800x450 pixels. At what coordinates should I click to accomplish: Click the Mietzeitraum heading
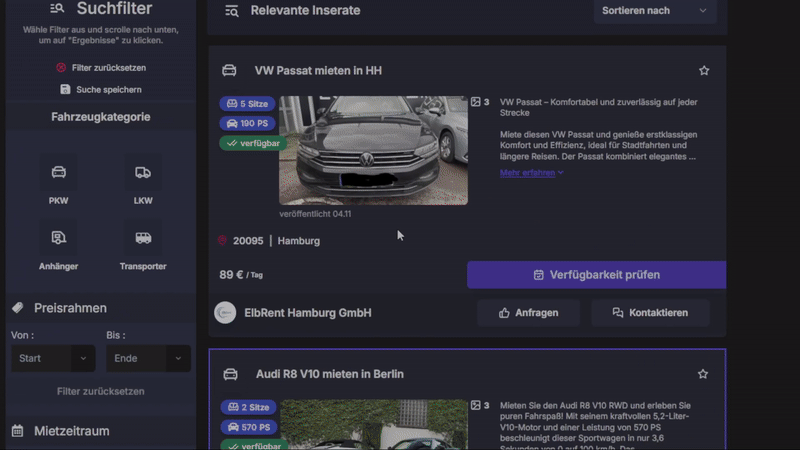(71, 431)
